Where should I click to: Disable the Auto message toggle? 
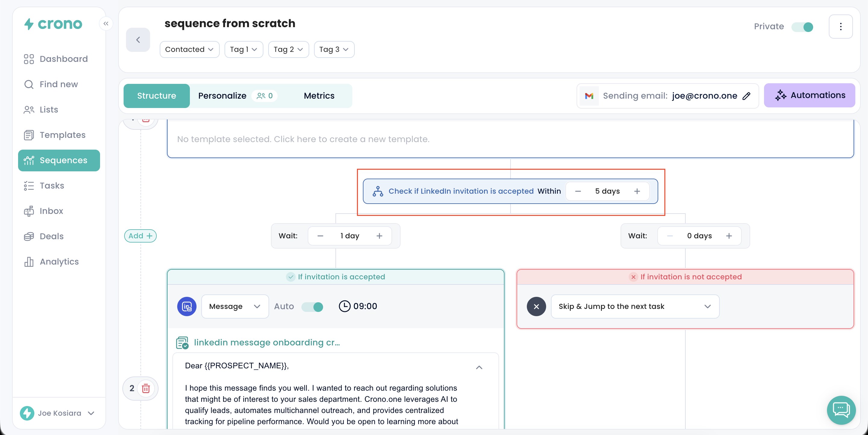pyautogui.click(x=312, y=306)
